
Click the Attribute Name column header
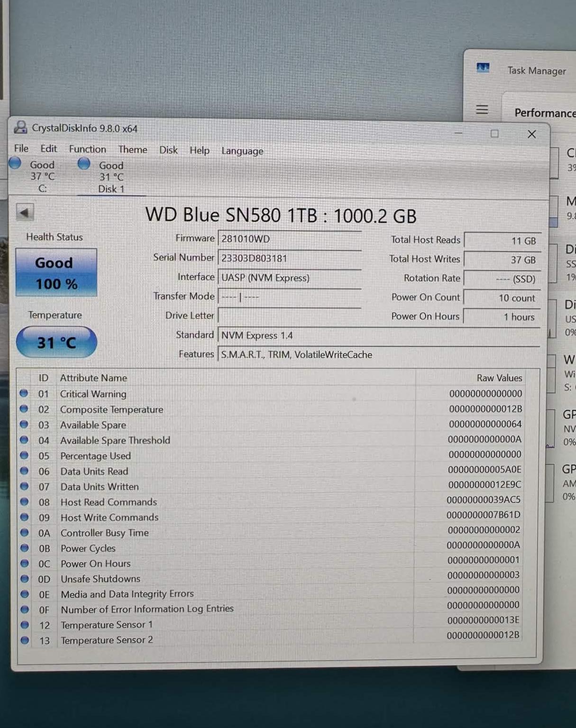[x=93, y=378]
